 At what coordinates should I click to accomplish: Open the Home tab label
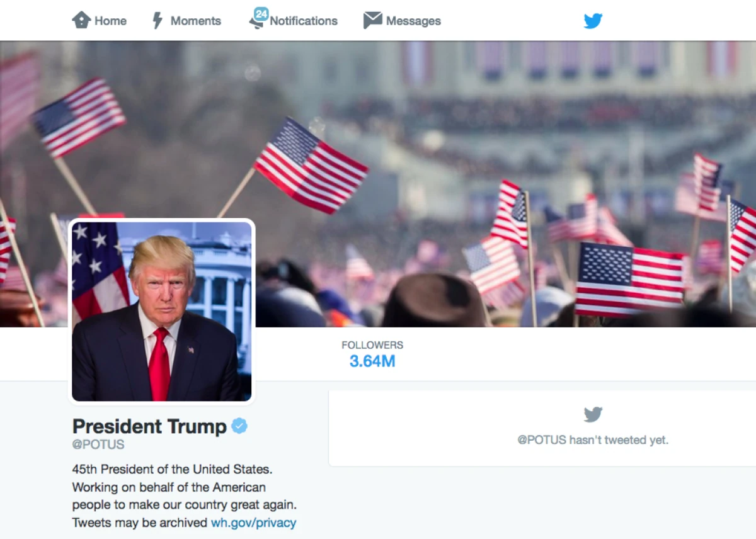click(110, 21)
